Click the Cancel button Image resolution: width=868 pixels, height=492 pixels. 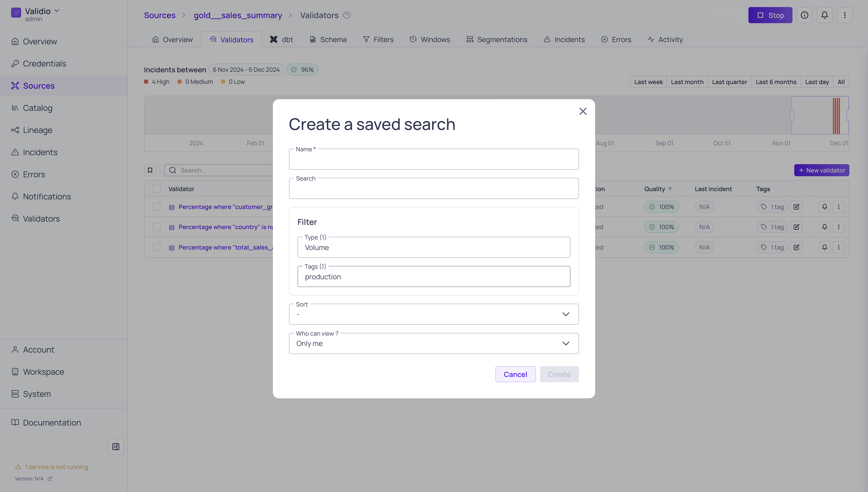515,374
